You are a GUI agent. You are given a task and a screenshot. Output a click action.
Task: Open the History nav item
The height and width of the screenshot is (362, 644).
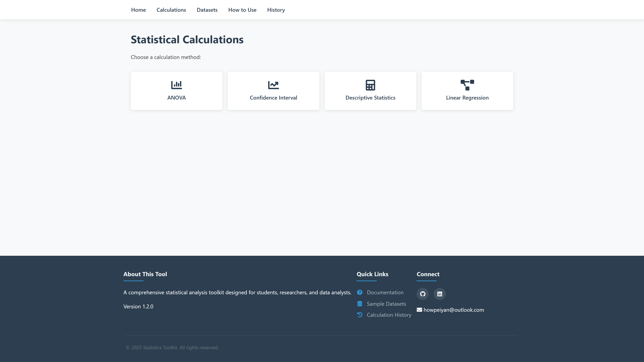click(x=276, y=10)
